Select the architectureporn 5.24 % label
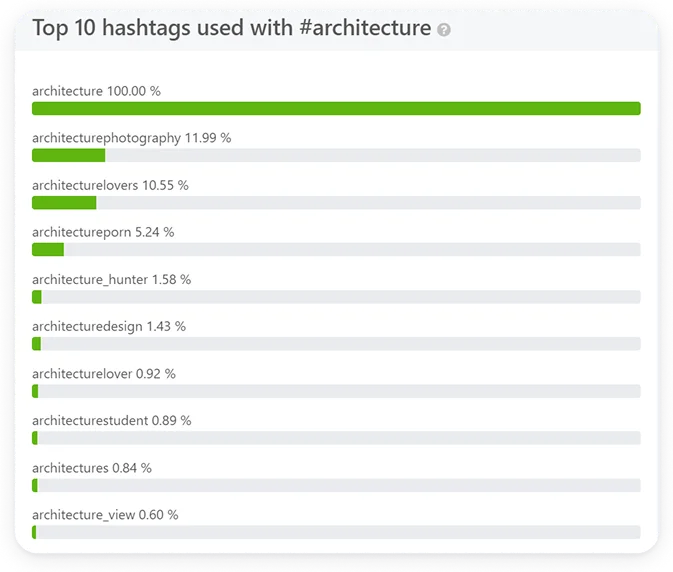 pyautogui.click(x=103, y=232)
